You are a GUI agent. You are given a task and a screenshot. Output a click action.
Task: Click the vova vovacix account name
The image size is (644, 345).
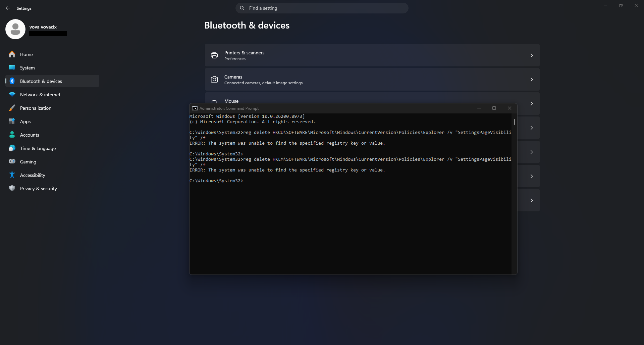(x=43, y=27)
